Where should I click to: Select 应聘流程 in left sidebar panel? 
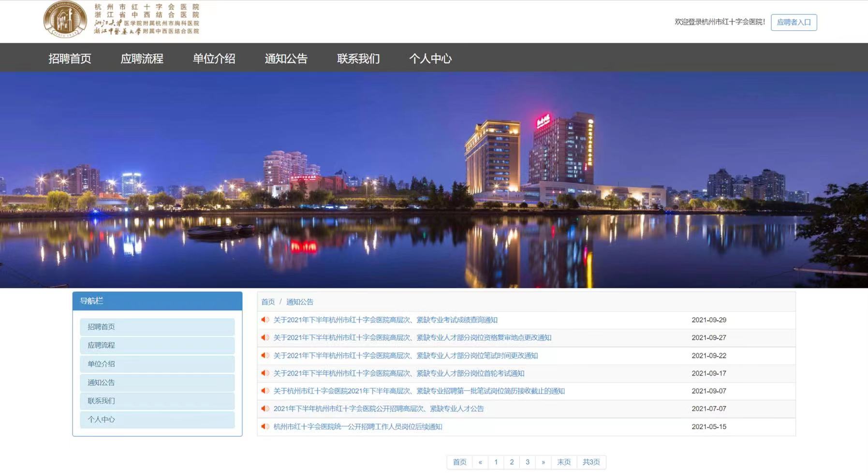(157, 346)
